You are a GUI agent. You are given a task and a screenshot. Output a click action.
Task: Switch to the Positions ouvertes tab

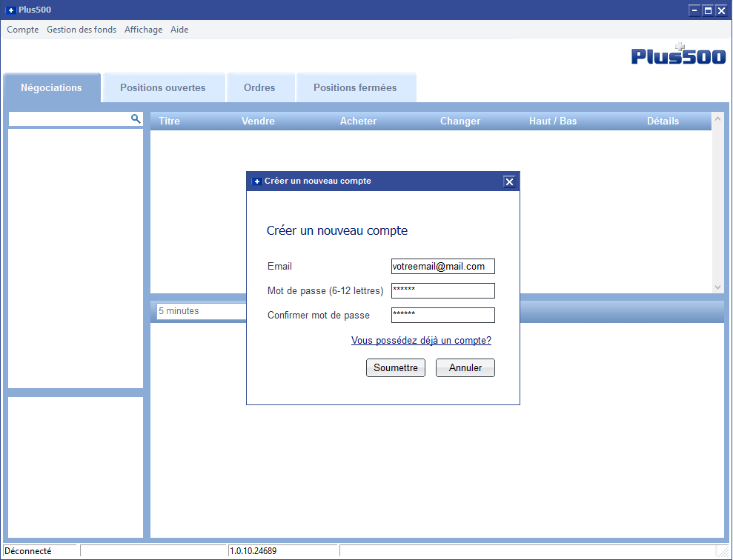[162, 88]
